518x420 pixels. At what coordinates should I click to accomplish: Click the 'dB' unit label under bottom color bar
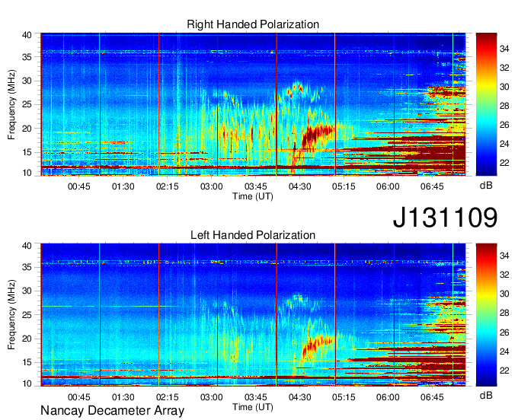tap(486, 395)
